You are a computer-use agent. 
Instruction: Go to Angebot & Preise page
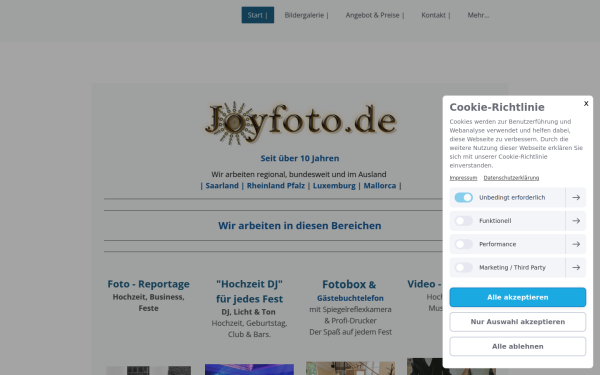(x=375, y=15)
